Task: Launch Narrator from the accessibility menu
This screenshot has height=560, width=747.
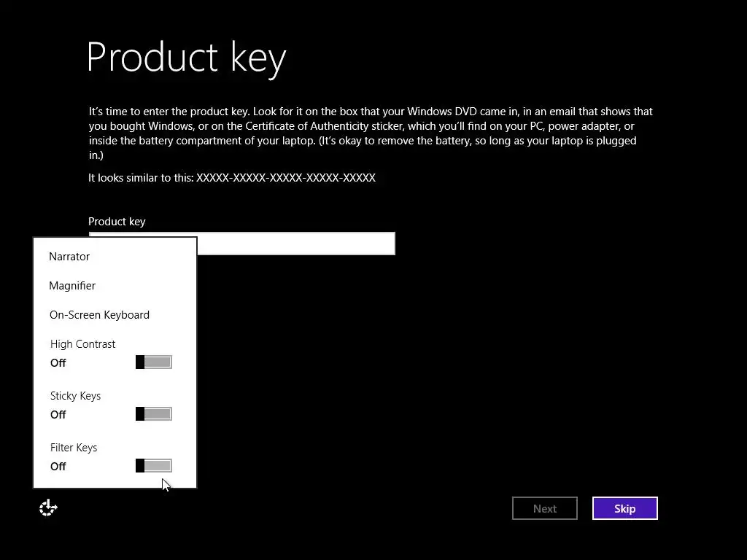Action: click(69, 257)
